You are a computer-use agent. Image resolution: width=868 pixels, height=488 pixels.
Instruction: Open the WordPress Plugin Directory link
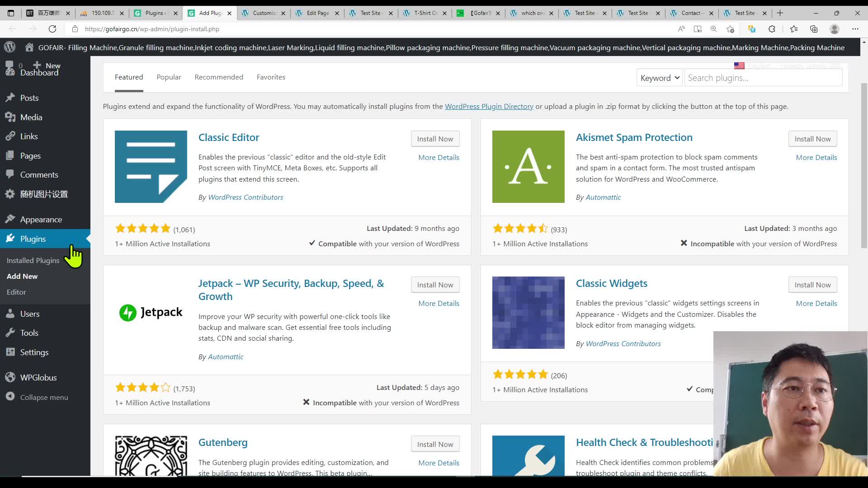(489, 106)
